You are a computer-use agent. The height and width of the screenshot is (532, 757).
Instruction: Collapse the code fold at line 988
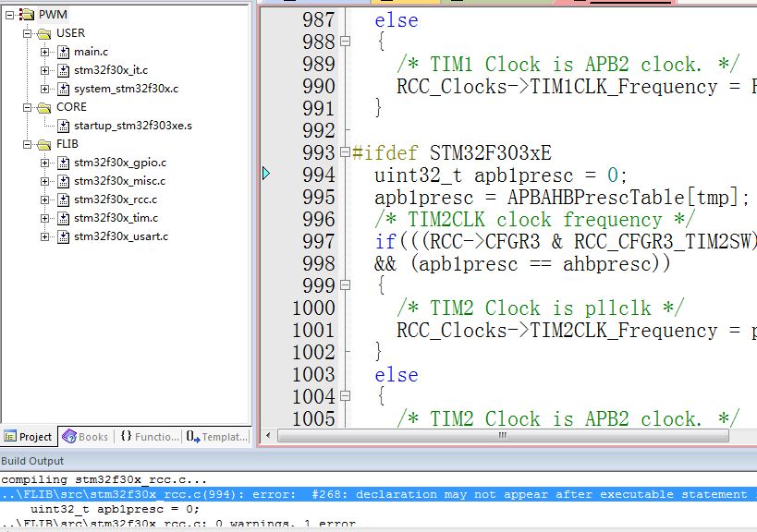click(345, 42)
